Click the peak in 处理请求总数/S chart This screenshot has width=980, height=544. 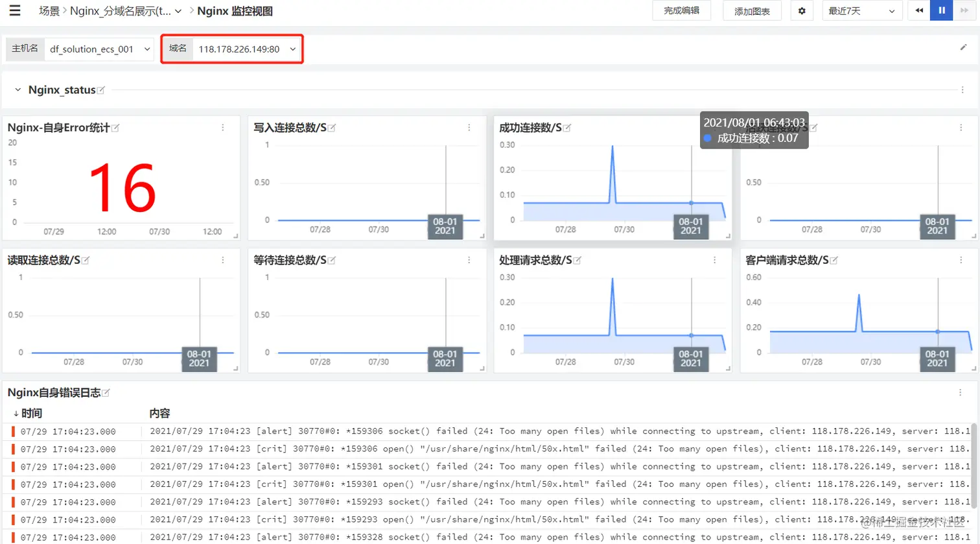click(x=612, y=280)
